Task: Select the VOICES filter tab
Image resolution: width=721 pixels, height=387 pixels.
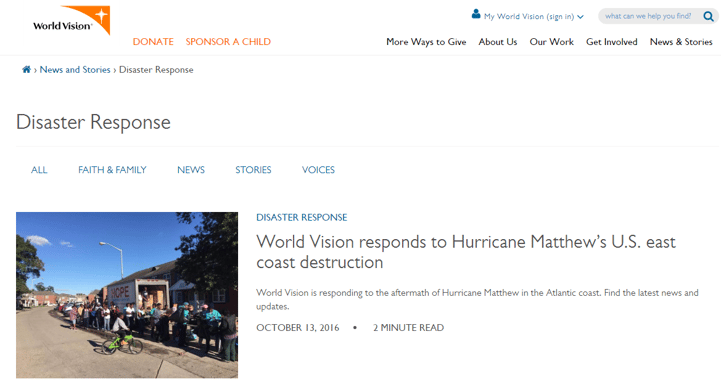Action: 318,170
